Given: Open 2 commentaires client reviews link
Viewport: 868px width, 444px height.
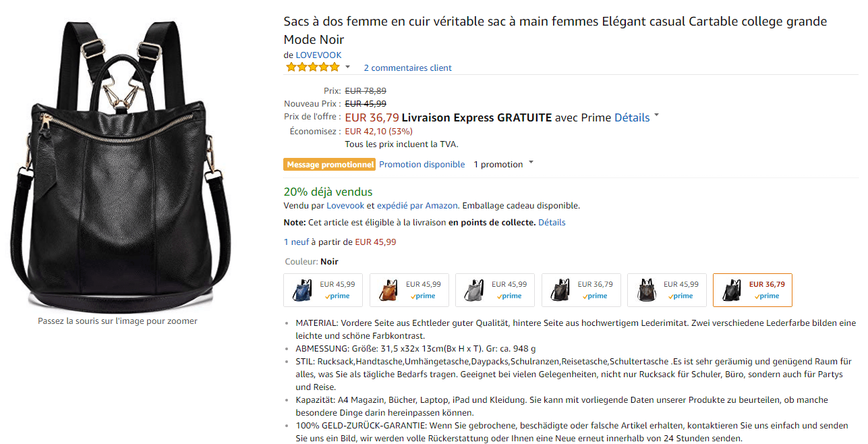Looking at the screenshot, I should 407,67.
